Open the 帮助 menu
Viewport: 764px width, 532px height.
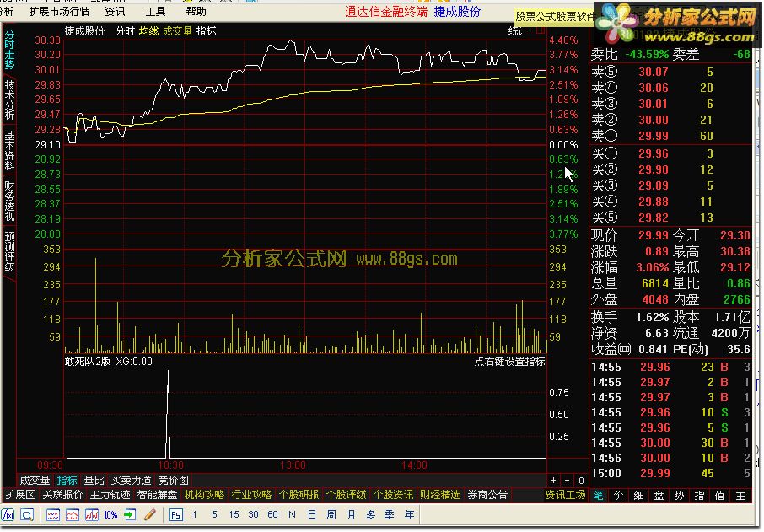[x=196, y=11]
